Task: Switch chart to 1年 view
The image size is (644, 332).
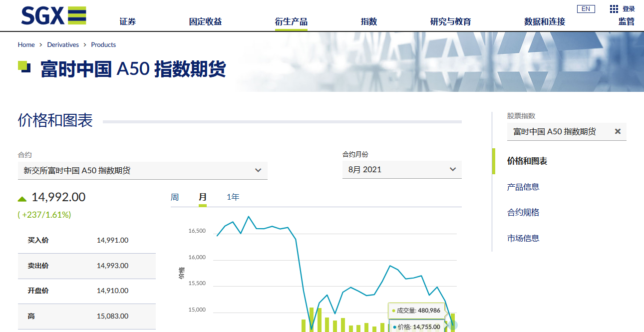Action: pos(233,197)
